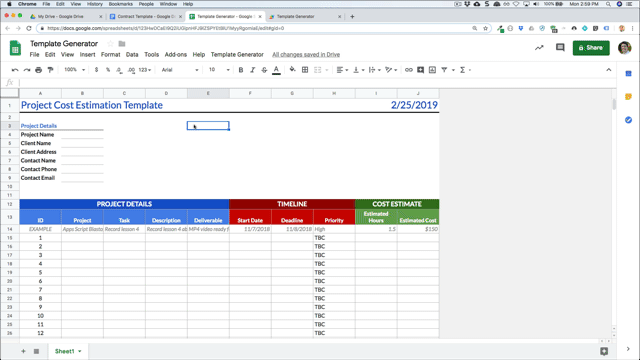The image size is (640, 360).
Task: Open Calendar in side panel
Action: (629, 74)
